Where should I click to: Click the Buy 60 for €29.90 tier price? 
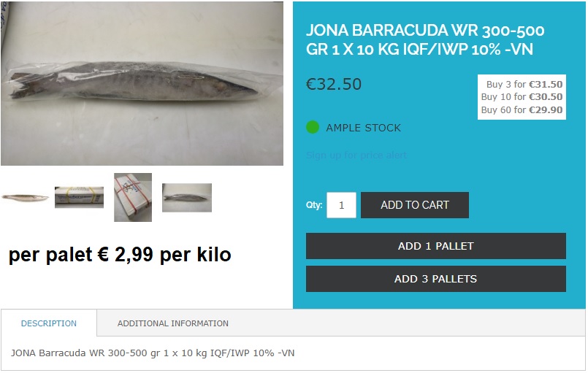tap(522, 109)
